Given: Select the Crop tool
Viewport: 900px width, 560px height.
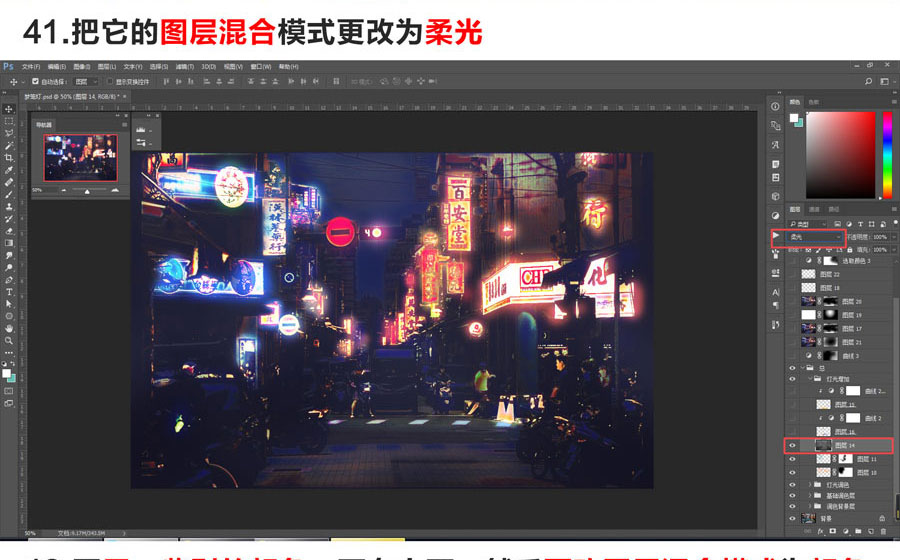Looking at the screenshot, I should tap(9, 158).
